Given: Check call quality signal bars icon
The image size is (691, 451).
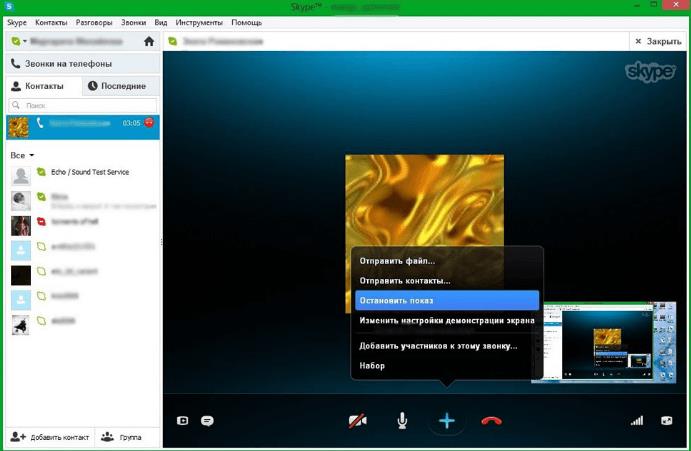Looking at the screenshot, I should [637, 421].
